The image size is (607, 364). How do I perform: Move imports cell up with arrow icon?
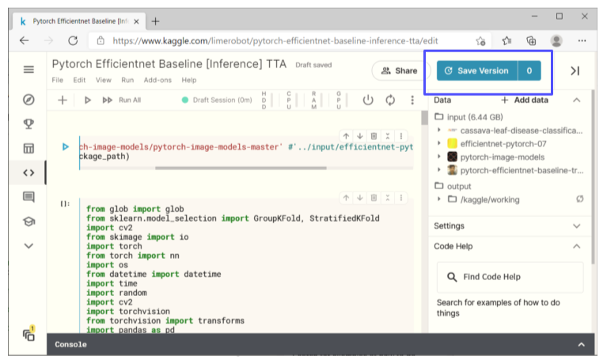(x=346, y=198)
